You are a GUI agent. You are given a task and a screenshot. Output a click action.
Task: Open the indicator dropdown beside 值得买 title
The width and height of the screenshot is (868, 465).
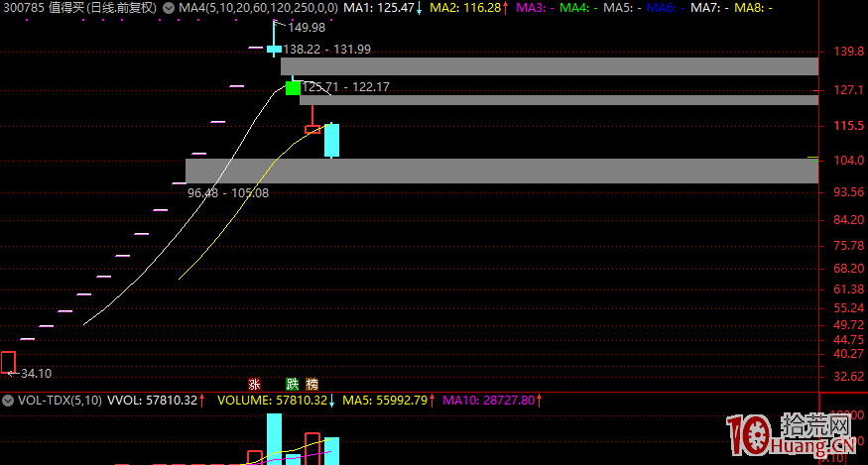pyautogui.click(x=169, y=8)
